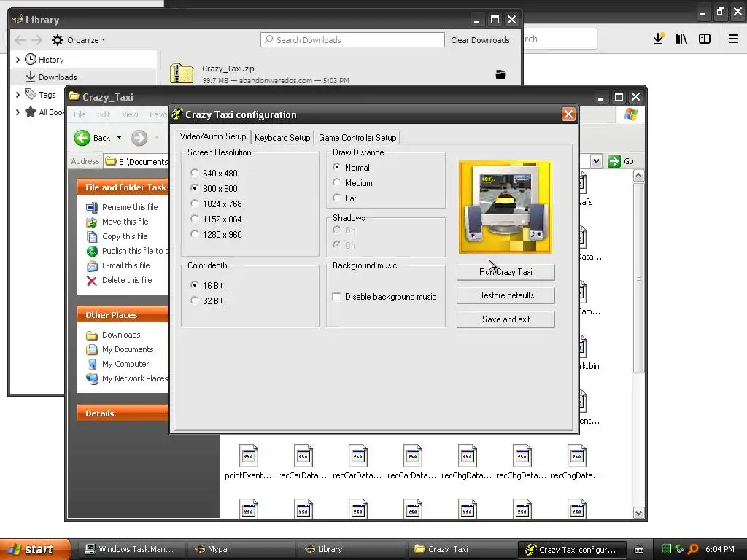
Task: Select first recCarData file icon
Action: (x=303, y=456)
